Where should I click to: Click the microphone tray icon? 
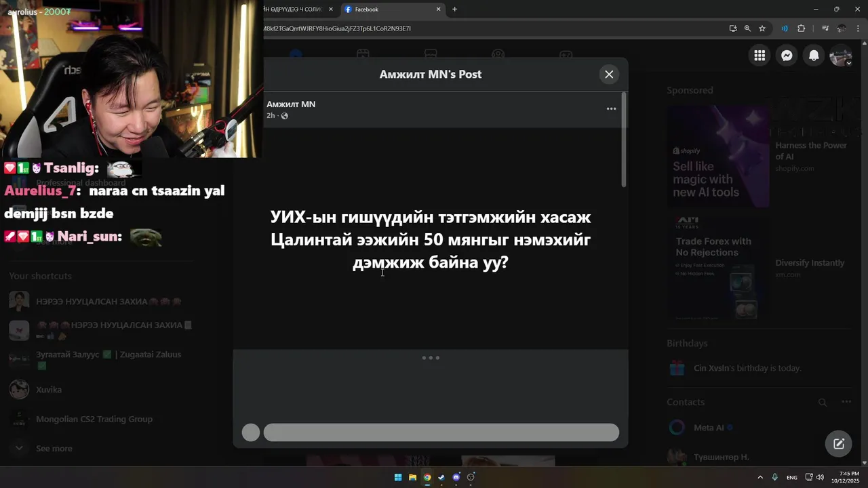click(x=774, y=477)
